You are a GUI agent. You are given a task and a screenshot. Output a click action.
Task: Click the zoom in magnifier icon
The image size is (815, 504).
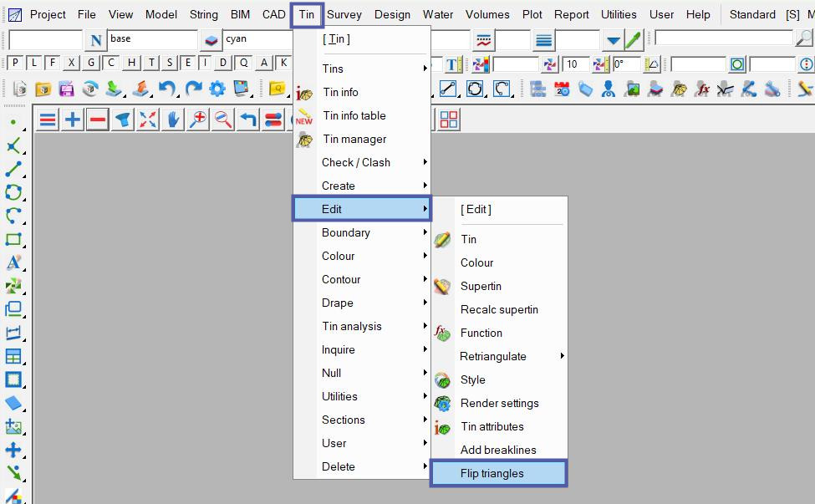(x=198, y=120)
